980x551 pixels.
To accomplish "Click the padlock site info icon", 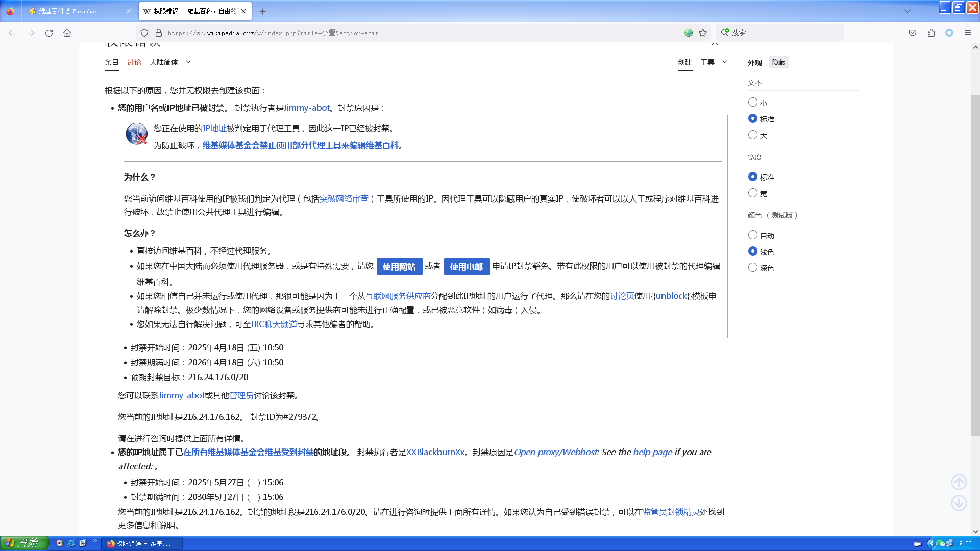I will 159,33.
